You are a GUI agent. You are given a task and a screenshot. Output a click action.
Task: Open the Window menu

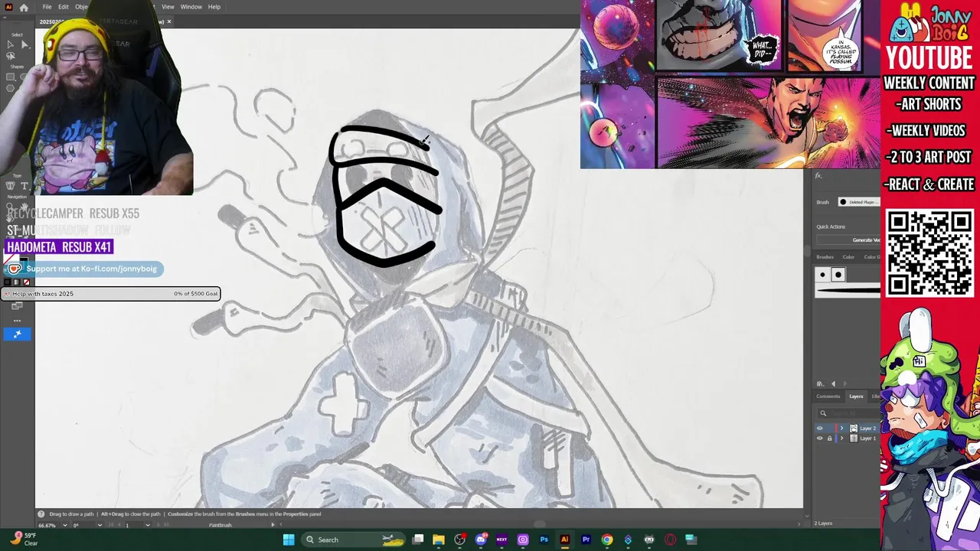coord(191,7)
